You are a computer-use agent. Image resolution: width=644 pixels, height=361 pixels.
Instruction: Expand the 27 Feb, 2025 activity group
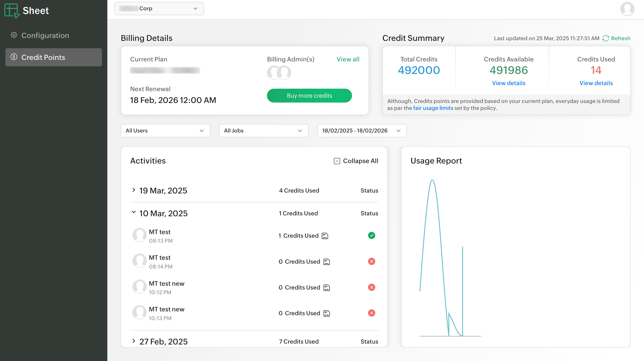tap(134, 341)
